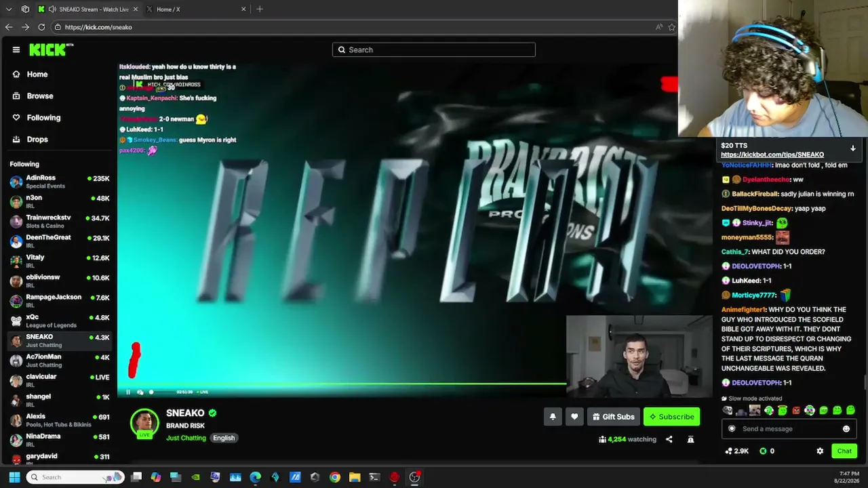Image resolution: width=868 pixels, height=488 pixels.
Task: Open AdinRoss channel from Following list
Action: click(60, 182)
